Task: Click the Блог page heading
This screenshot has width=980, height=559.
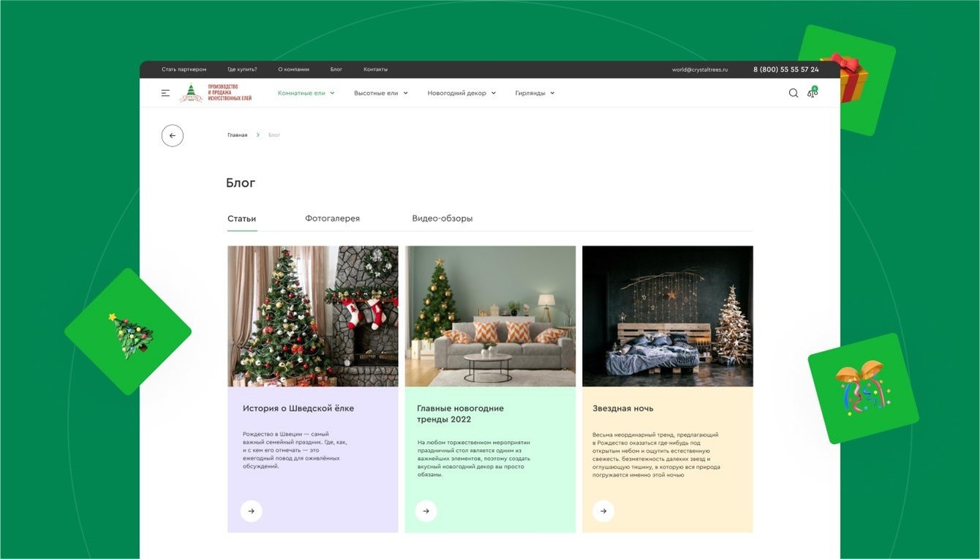Action: tap(241, 183)
